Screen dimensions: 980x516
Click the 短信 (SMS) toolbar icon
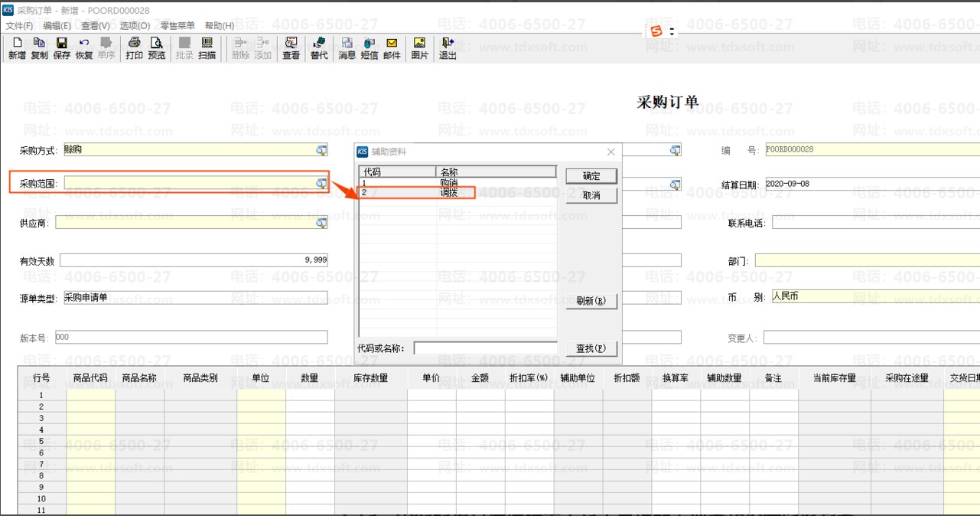370,48
